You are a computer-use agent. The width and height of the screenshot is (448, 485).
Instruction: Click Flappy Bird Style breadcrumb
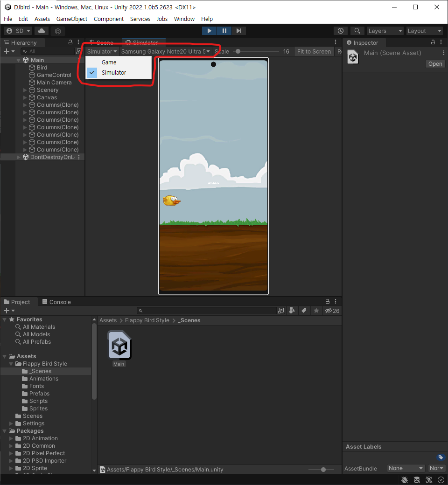(x=147, y=320)
